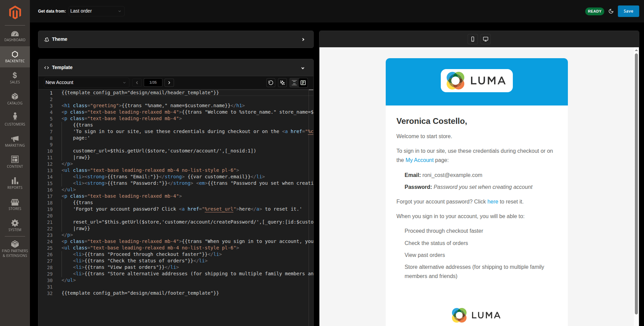The height and width of the screenshot is (326, 644).
Task: Expand the Theme section
Action: (303, 39)
